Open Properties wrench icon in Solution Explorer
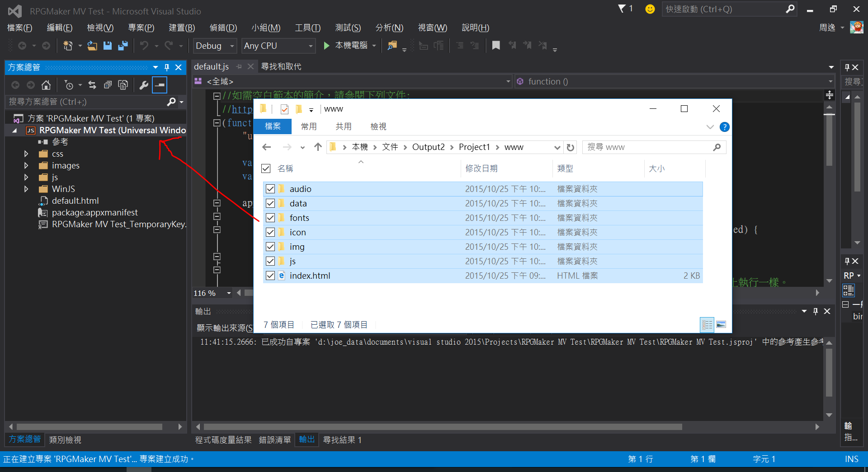The width and height of the screenshot is (868, 472). (144, 85)
